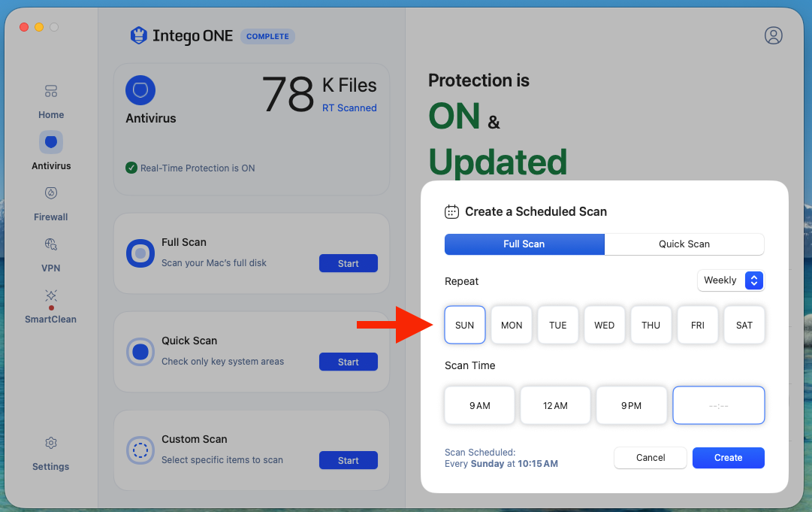812x512 pixels.
Task: Click the 'Updated' status text
Action: coord(498,162)
